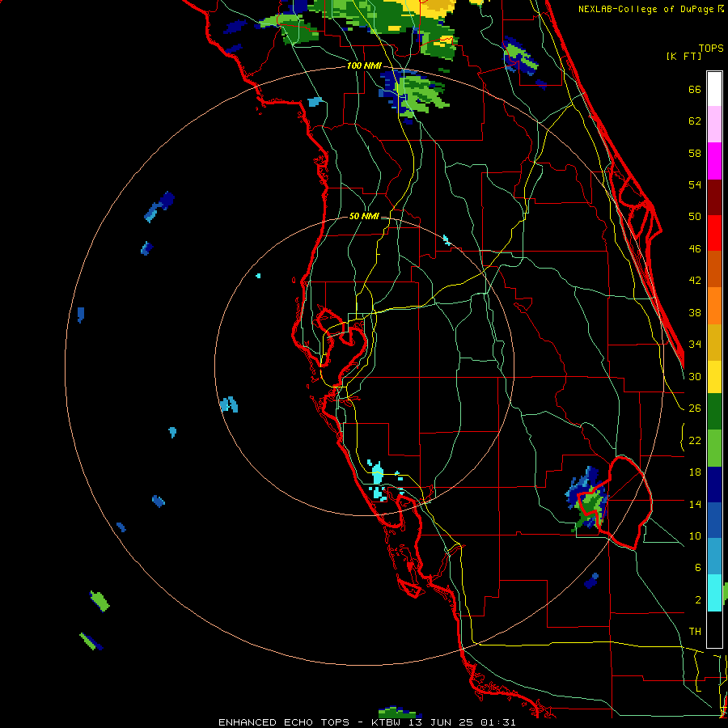Screen dimensions: 728x728
Task: Select the bright red legend swatch
Action: (x=714, y=233)
